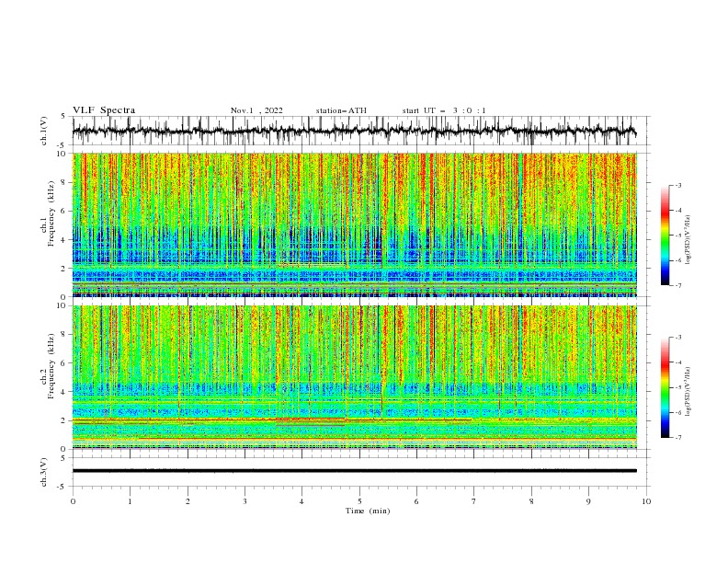Click time axis tick label "0"

(x=73, y=501)
